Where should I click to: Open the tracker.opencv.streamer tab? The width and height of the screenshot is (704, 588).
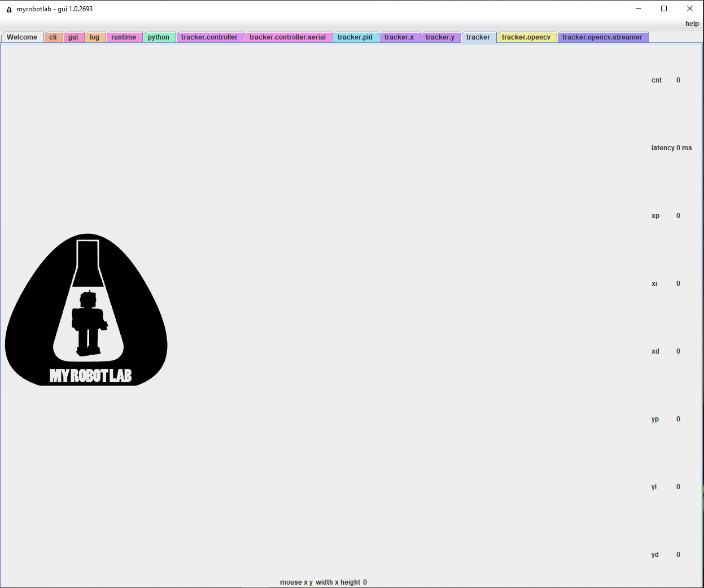coord(602,37)
